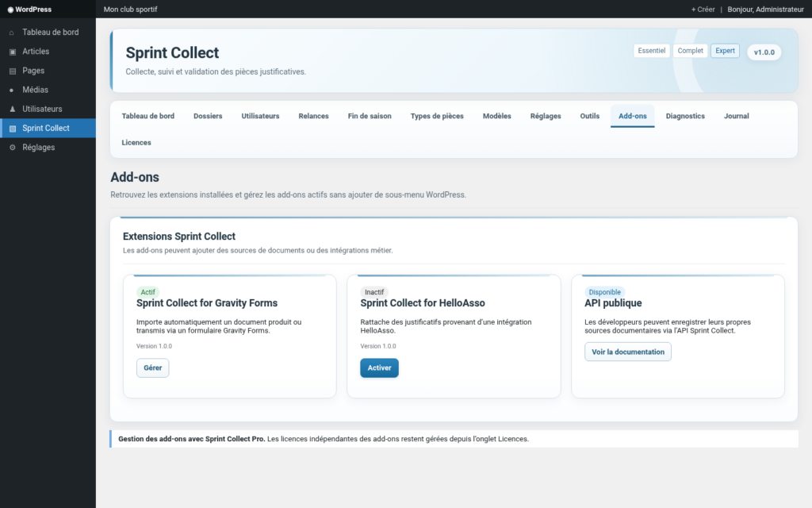This screenshot has width=812, height=508.
Task: Go to Pages in the sidebar
Action: [48, 71]
